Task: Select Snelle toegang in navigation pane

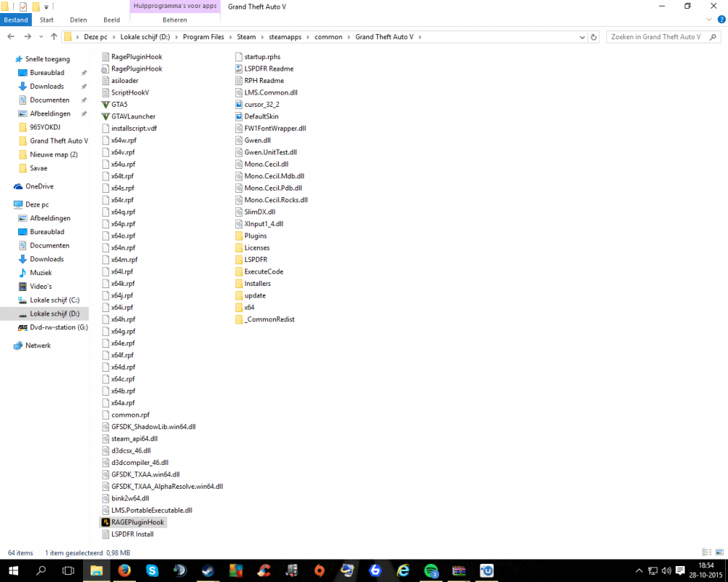Action: 43,59
